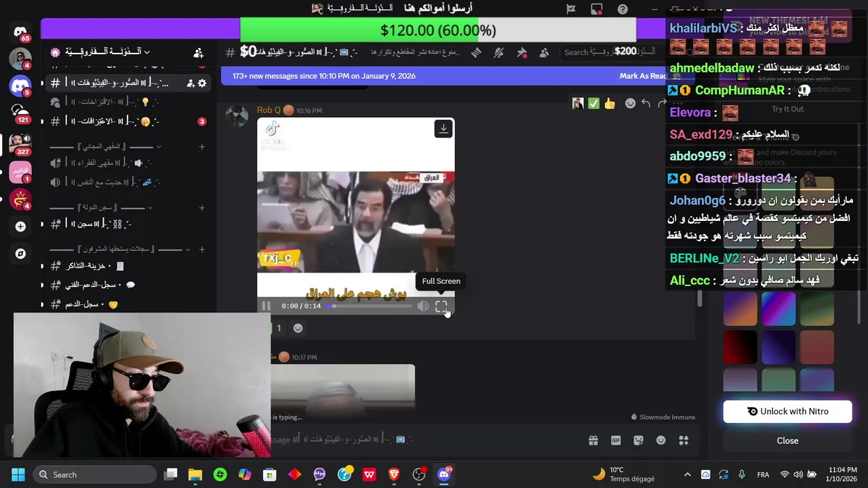
Task: Open Discover servers compass icon
Action: [20, 253]
